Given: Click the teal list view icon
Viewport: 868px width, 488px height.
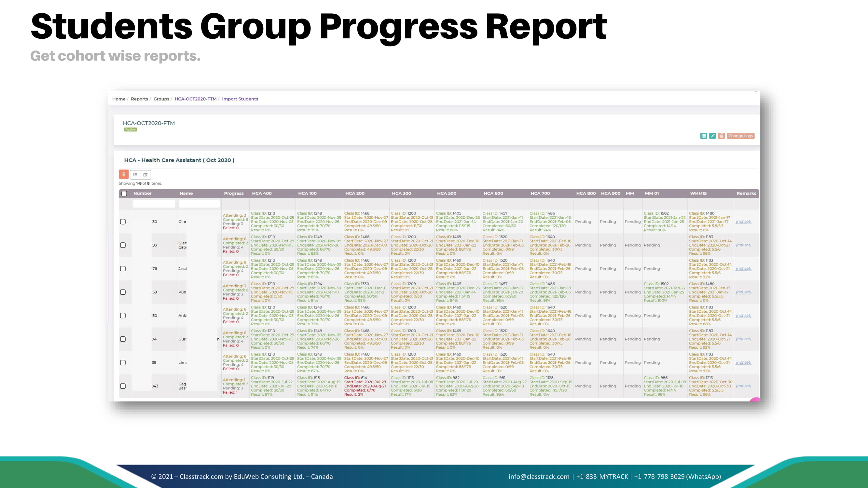Looking at the screenshot, I should pos(703,136).
